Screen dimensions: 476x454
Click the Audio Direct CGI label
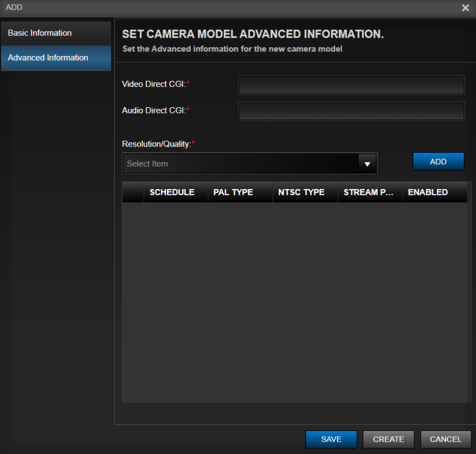(155, 111)
